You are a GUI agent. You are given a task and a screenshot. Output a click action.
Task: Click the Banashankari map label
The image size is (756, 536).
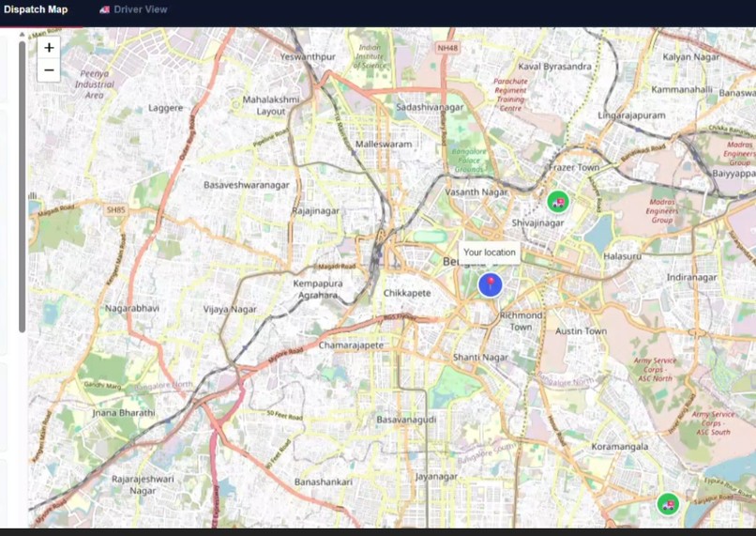323,482
